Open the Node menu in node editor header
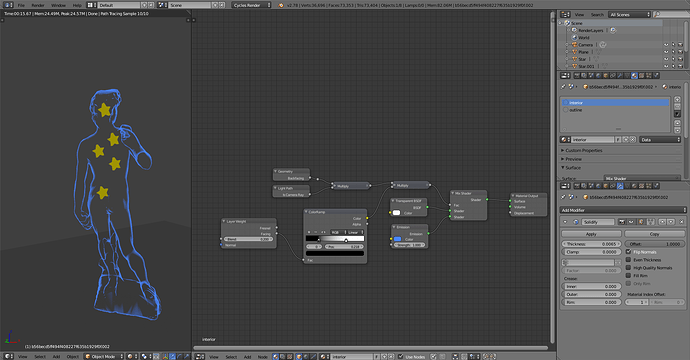Image resolution: width=690 pixels, height=360 pixels. coord(262,357)
